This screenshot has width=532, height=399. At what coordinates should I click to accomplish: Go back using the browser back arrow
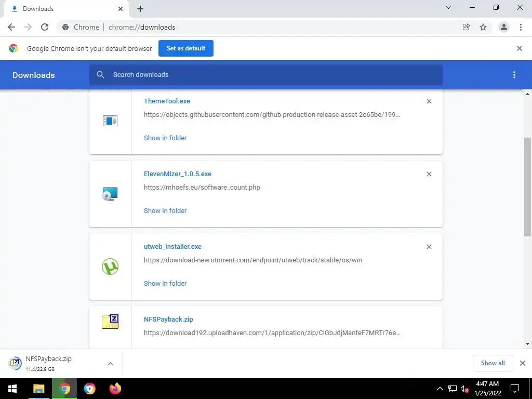tap(11, 27)
